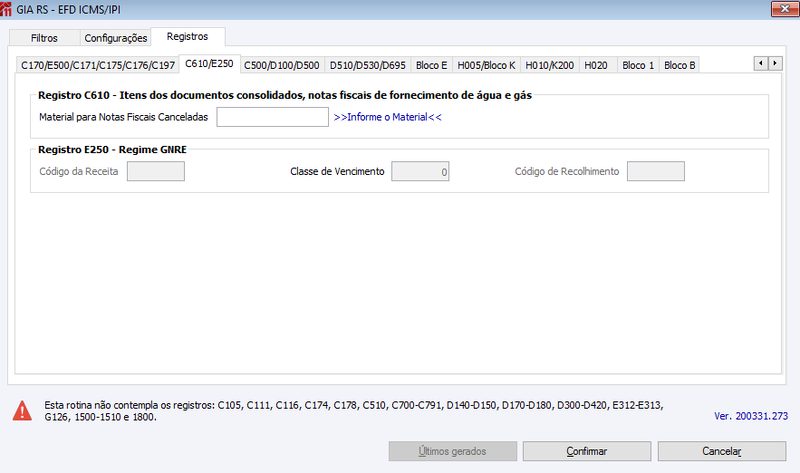800x473 pixels.
Task: Open the H020 sub-tab
Action: (596, 65)
